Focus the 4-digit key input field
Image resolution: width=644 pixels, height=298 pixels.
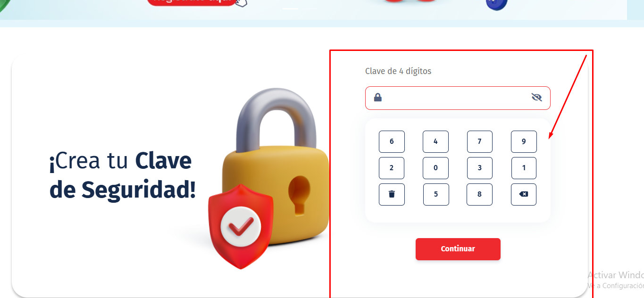(458, 98)
